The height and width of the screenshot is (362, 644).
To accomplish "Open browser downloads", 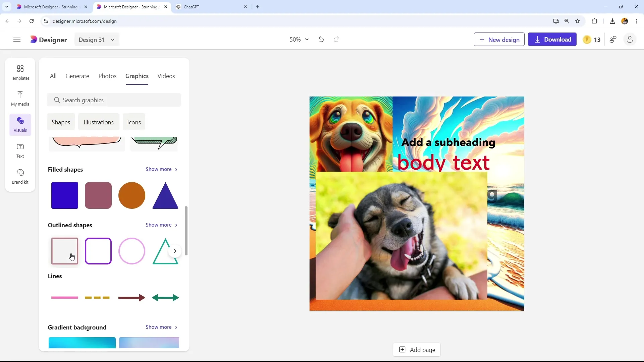I will click(x=612, y=21).
